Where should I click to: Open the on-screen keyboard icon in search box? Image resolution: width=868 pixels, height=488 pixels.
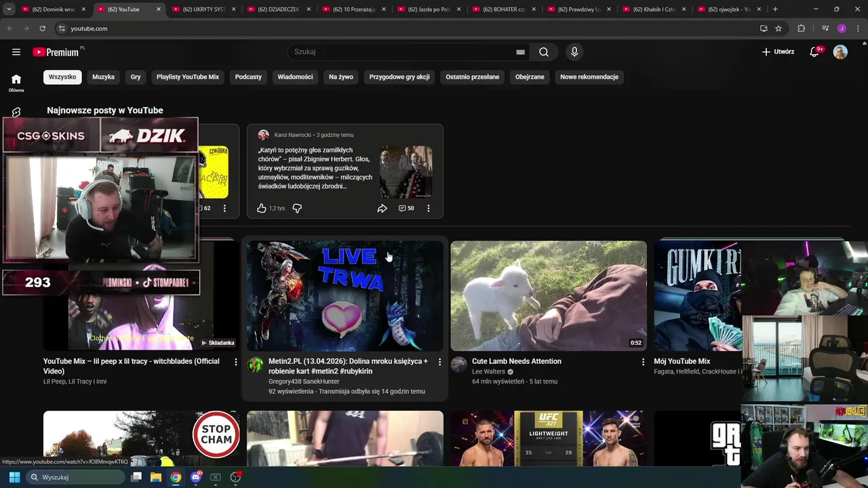(520, 52)
